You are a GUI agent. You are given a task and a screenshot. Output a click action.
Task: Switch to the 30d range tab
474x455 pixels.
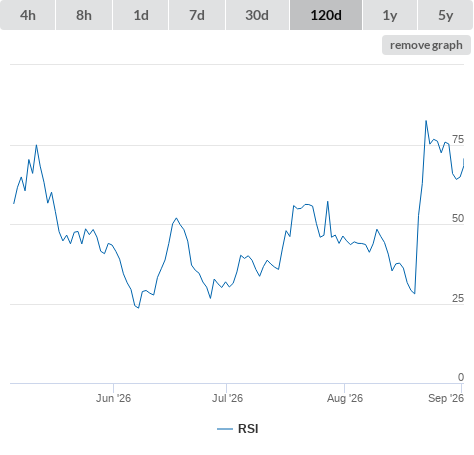click(257, 15)
